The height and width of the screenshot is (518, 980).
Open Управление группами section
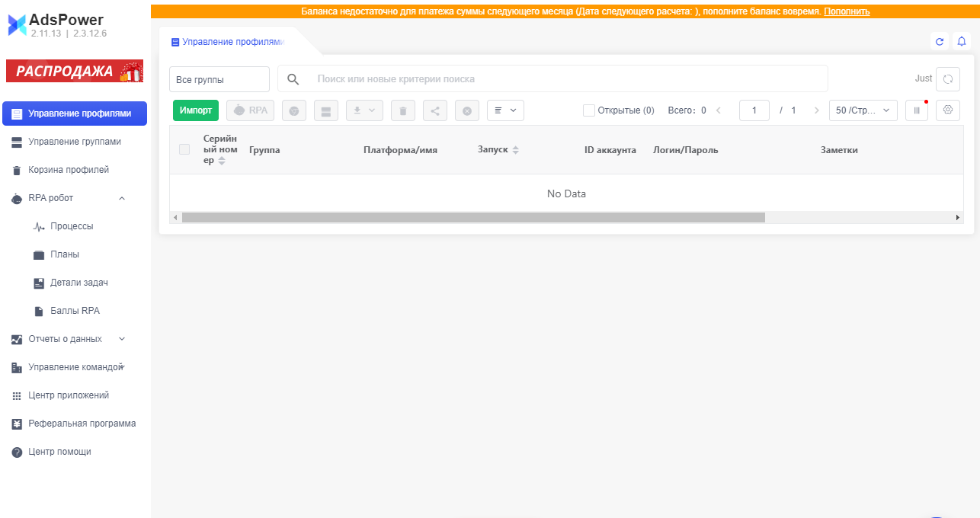click(75, 142)
